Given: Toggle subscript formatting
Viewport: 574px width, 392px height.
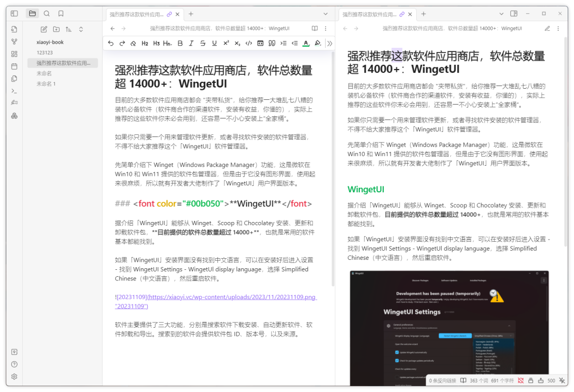Looking at the screenshot, I should 237,43.
